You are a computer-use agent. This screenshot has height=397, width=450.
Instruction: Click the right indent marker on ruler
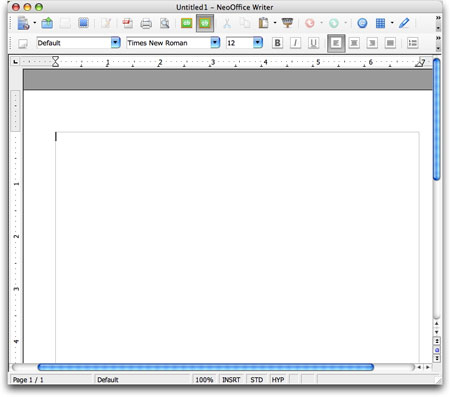[x=419, y=63]
